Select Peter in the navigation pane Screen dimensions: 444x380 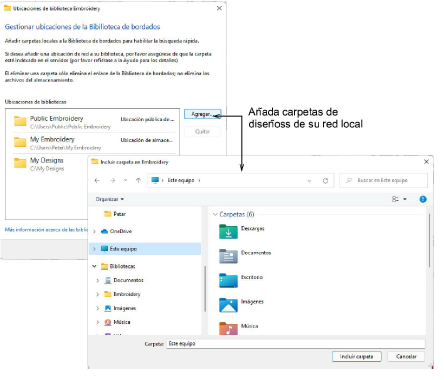119,214
